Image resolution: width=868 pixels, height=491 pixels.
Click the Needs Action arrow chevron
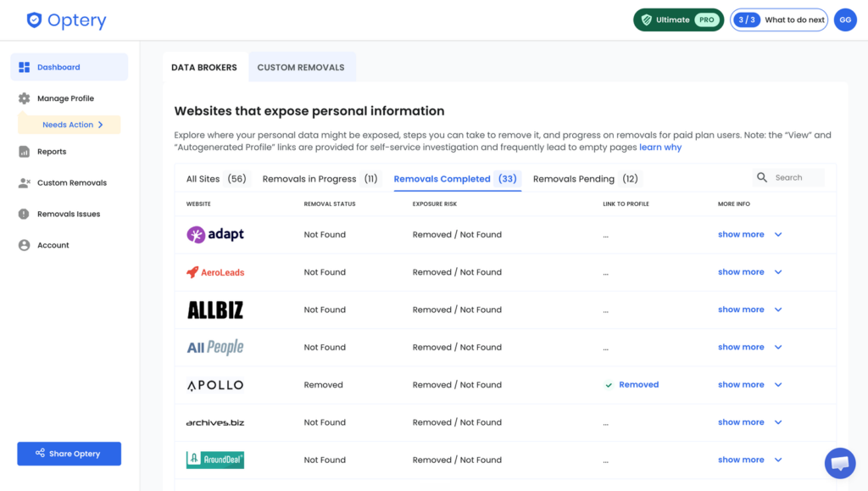click(101, 125)
